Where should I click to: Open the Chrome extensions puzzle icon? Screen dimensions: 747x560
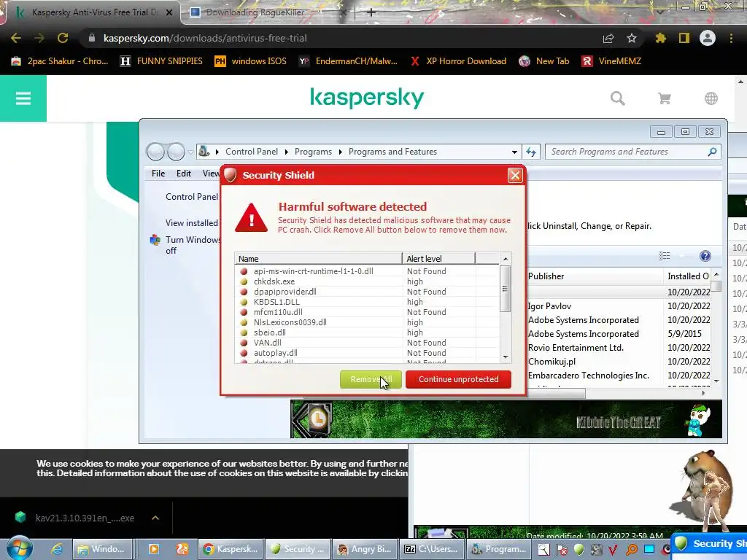coord(660,38)
